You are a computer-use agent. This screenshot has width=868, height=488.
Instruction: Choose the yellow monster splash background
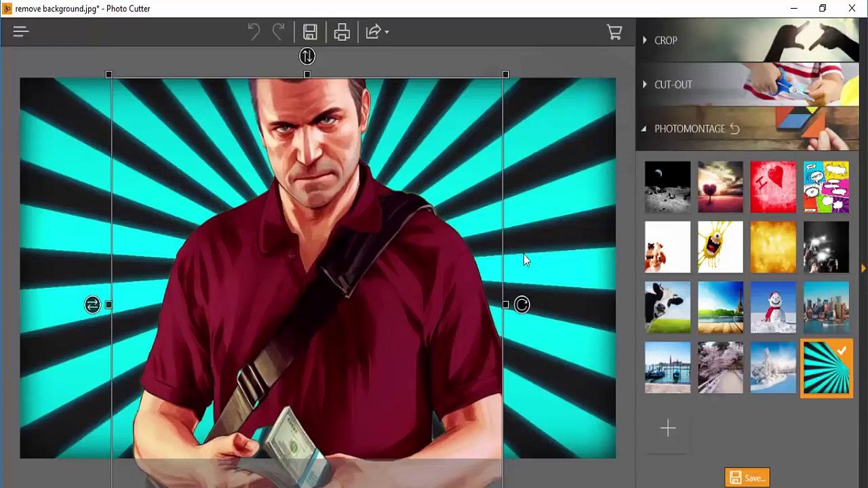(x=720, y=247)
